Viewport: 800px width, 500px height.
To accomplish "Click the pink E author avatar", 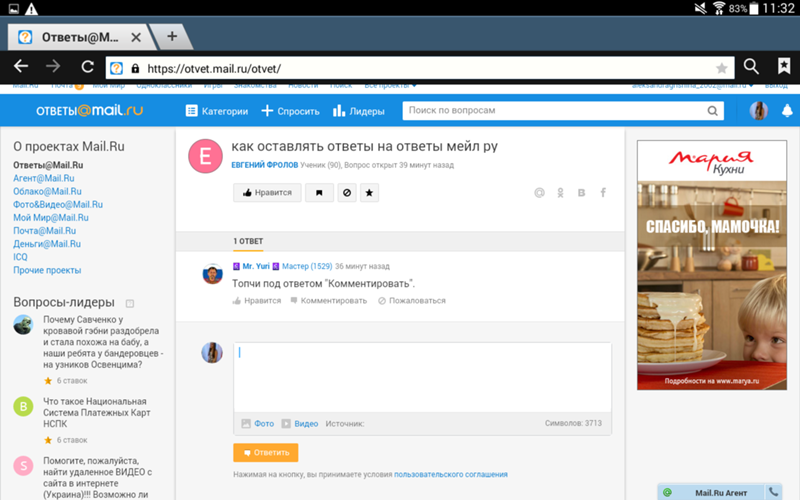I will coord(205,156).
